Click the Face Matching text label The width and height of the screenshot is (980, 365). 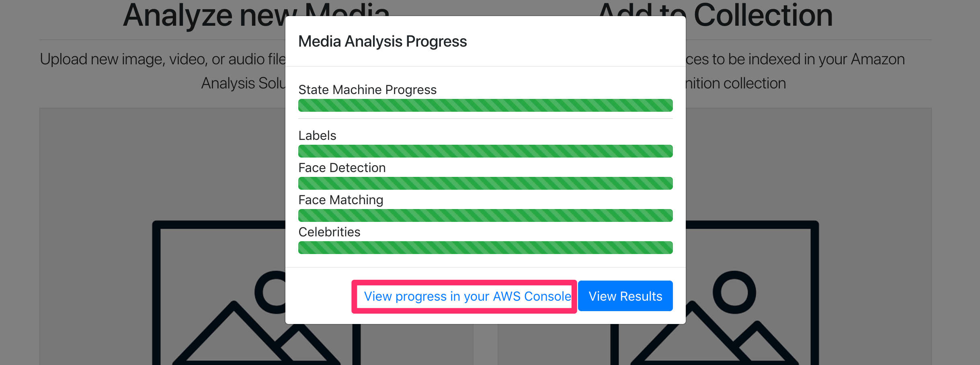[341, 200]
